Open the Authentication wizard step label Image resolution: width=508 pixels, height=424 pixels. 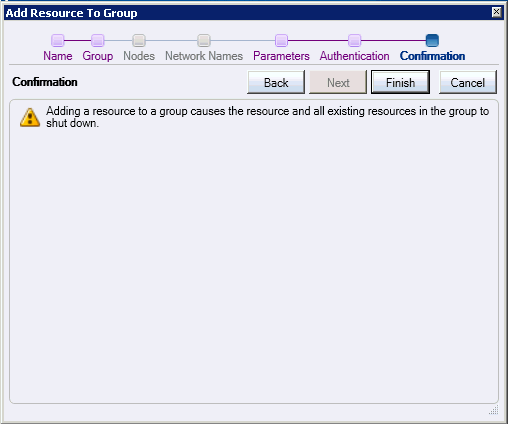(354, 56)
